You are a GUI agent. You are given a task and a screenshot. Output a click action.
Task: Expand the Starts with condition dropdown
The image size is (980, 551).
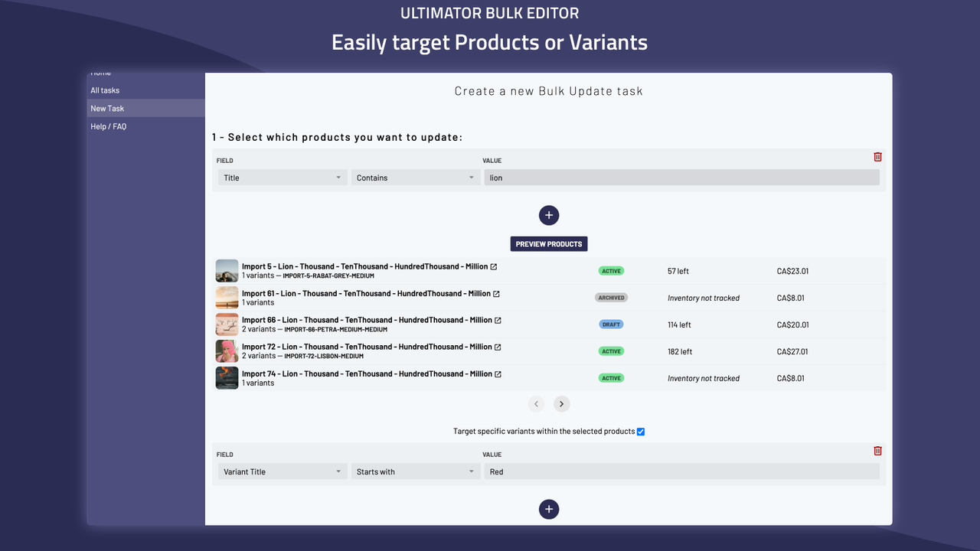[415, 471]
